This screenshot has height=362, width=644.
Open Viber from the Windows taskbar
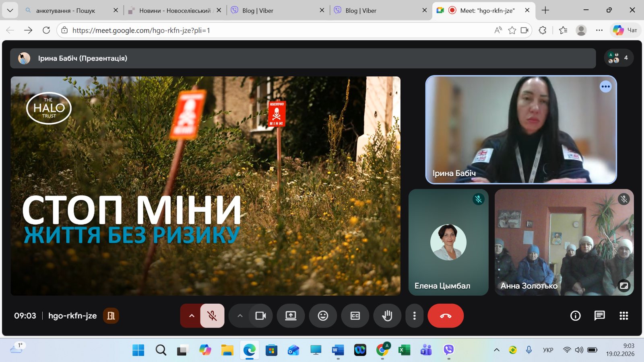tap(448, 350)
